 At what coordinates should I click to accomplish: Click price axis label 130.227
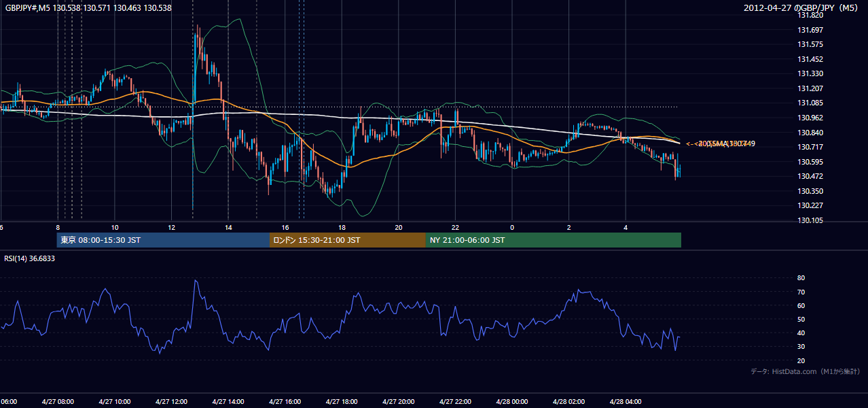point(810,205)
